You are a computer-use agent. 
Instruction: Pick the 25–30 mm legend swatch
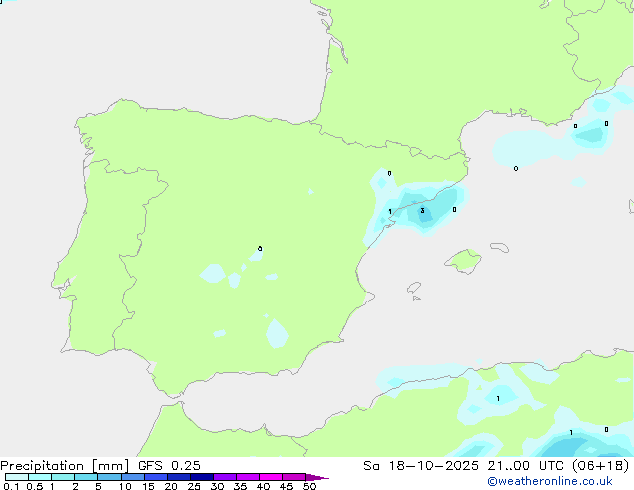[x=201, y=477]
